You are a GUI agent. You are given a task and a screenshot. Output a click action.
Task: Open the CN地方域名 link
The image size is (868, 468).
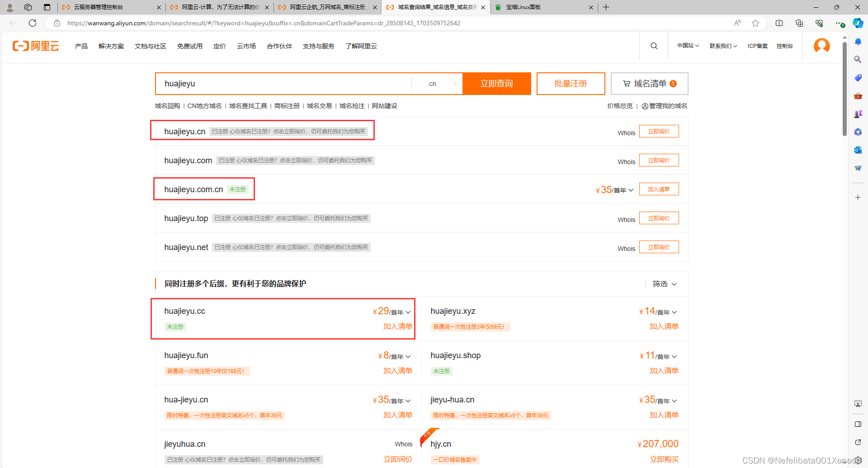[204, 106]
